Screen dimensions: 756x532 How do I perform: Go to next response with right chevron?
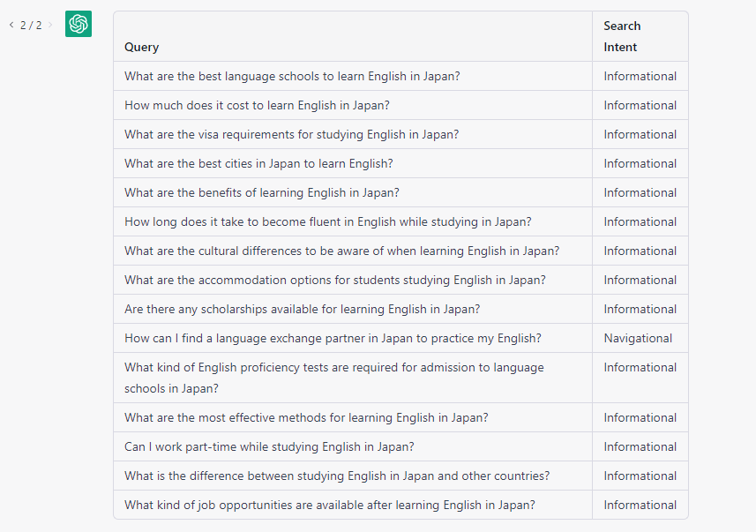50,25
